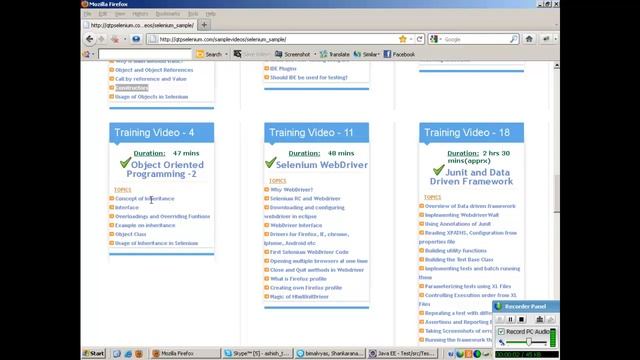Image resolution: width=640 pixels, height=360 pixels.
Task: Click 'Concept of Inheritance' topic
Action: [144, 198]
